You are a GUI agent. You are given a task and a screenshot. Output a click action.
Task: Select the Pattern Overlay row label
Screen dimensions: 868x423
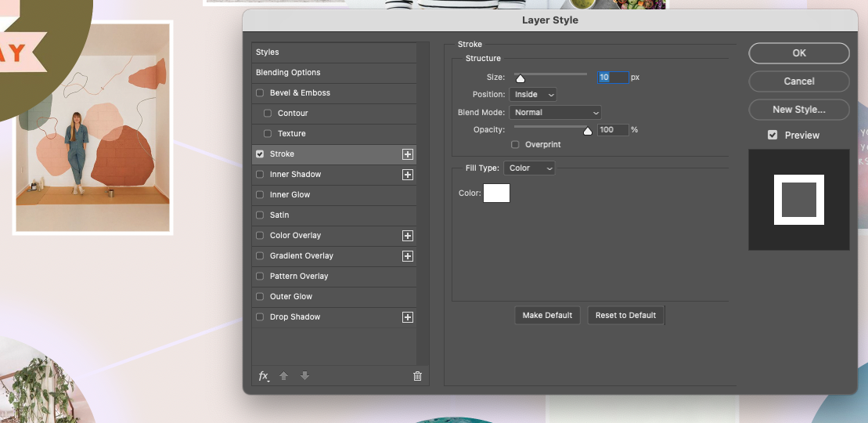coord(299,276)
